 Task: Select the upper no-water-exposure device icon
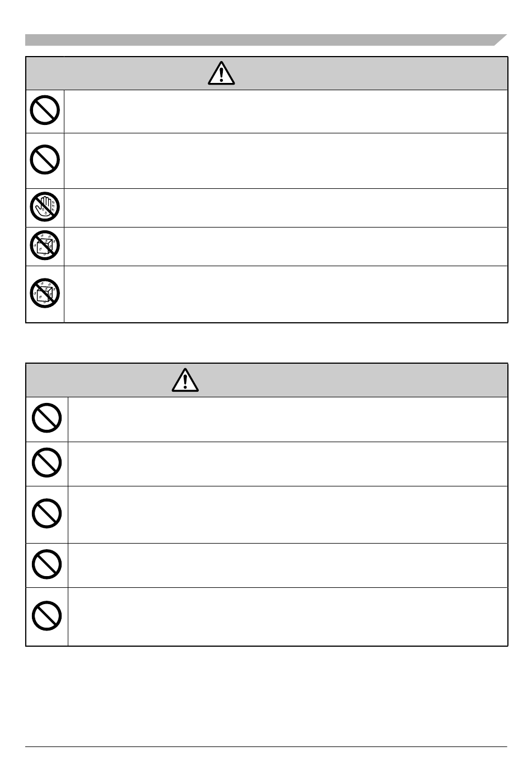pos(45,245)
